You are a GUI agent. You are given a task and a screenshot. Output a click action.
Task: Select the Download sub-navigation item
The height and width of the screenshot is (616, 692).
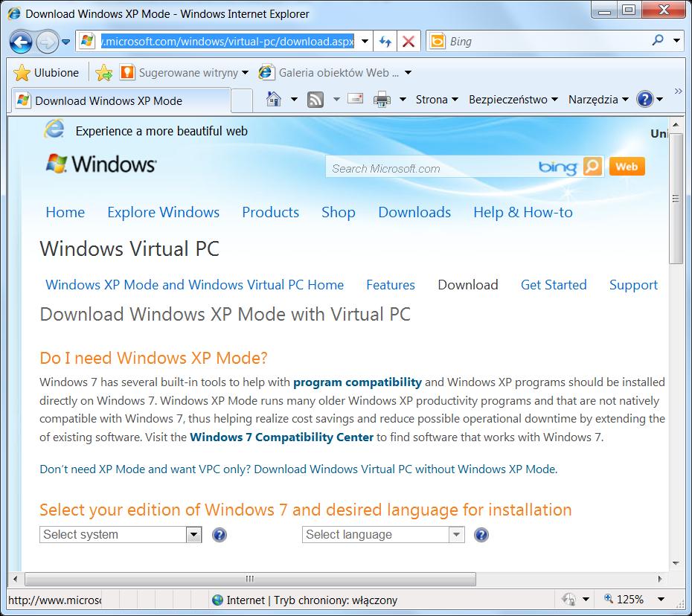(x=468, y=285)
